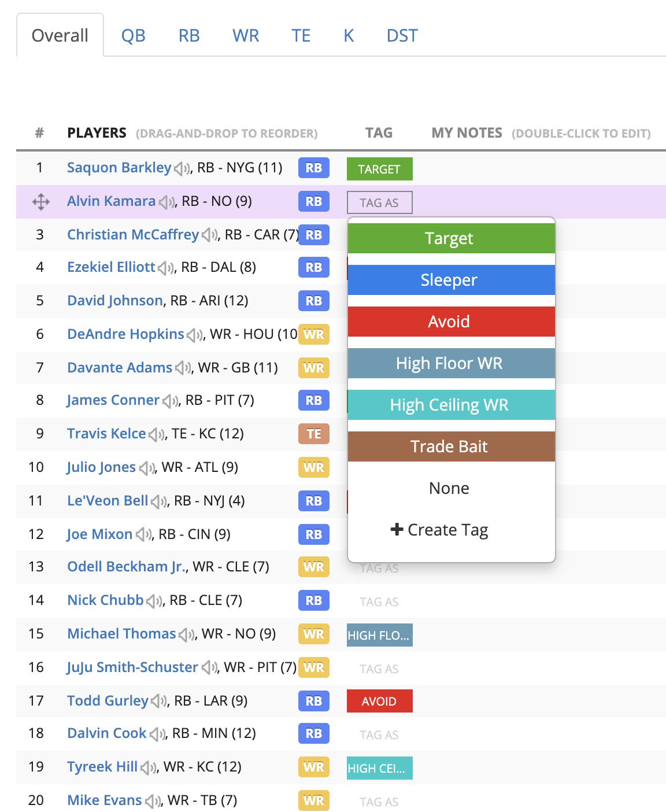Click the speaker icon beside Ezekiel Elliott

tap(165, 268)
